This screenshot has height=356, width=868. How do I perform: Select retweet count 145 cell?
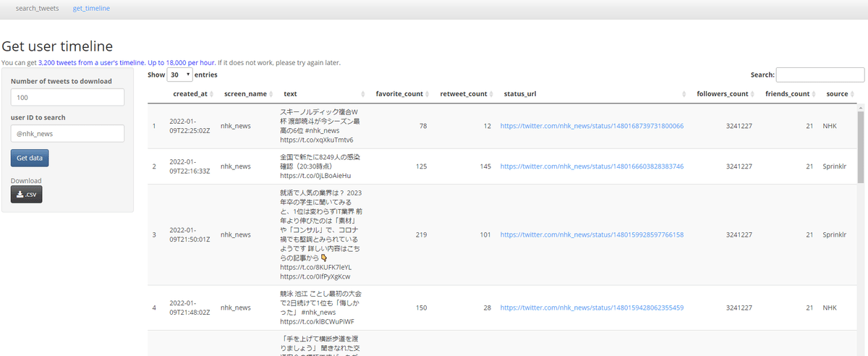click(485, 166)
